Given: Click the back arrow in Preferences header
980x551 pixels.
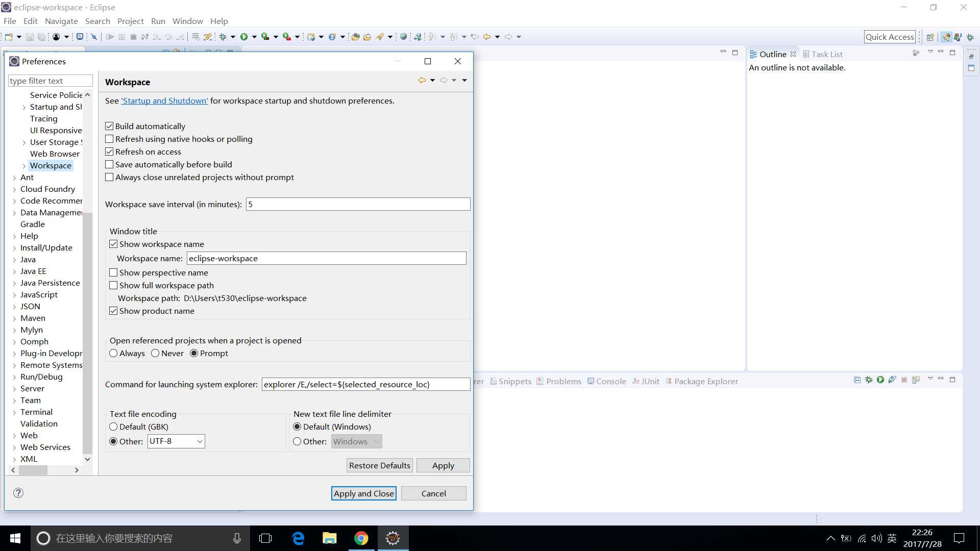Looking at the screenshot, I should (x=422, y=80).
